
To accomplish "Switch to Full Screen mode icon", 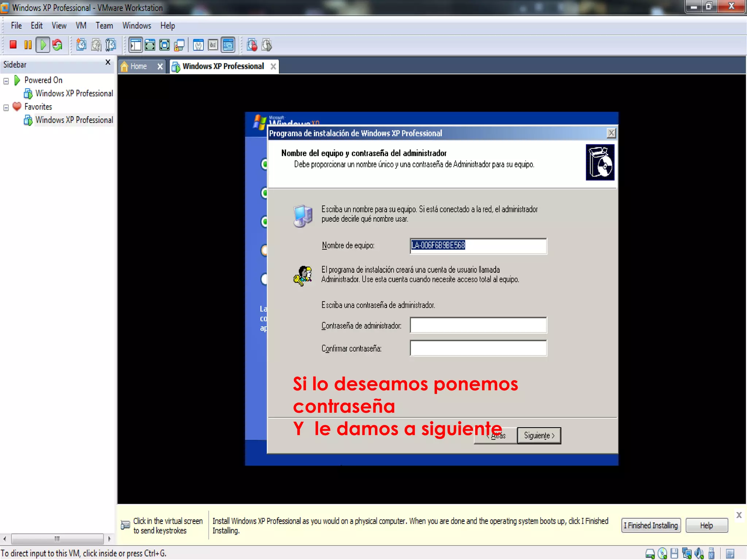I will (x=150, y=45).
